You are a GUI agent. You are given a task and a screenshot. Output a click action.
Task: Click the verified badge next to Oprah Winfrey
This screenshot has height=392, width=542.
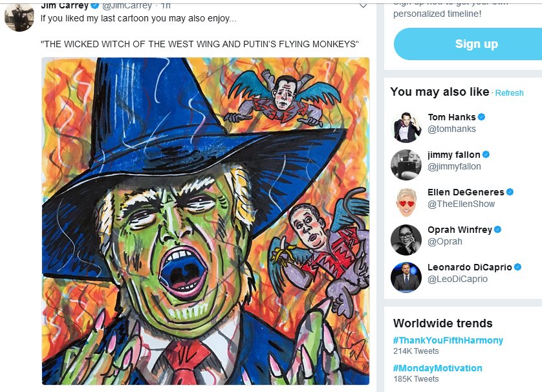498,230
